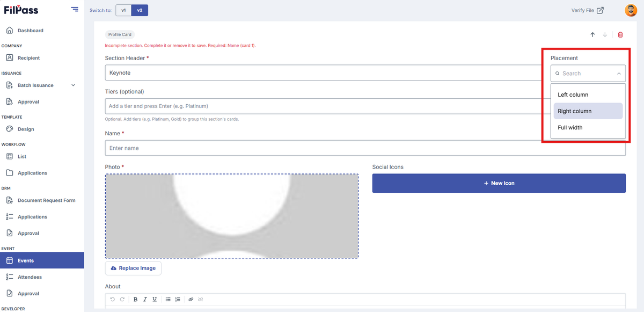Choose Left column placement

(588, 95)
